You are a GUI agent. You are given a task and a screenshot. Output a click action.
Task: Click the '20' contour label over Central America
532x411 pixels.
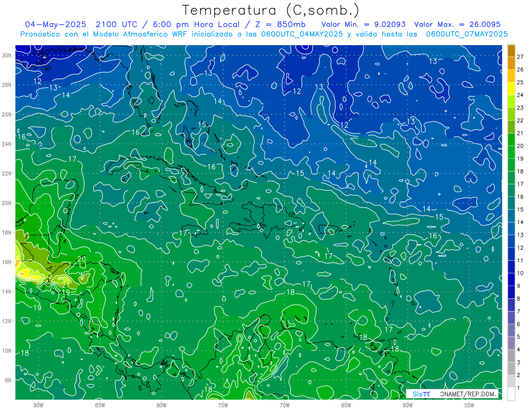point(82,259)
